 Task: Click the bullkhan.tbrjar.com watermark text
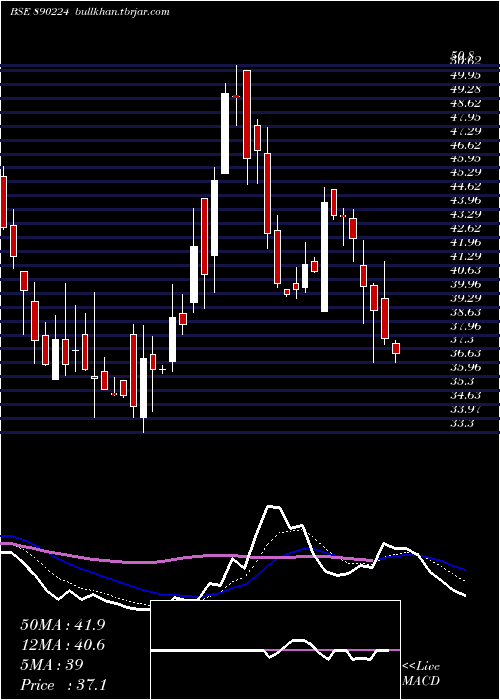[121, 12]
